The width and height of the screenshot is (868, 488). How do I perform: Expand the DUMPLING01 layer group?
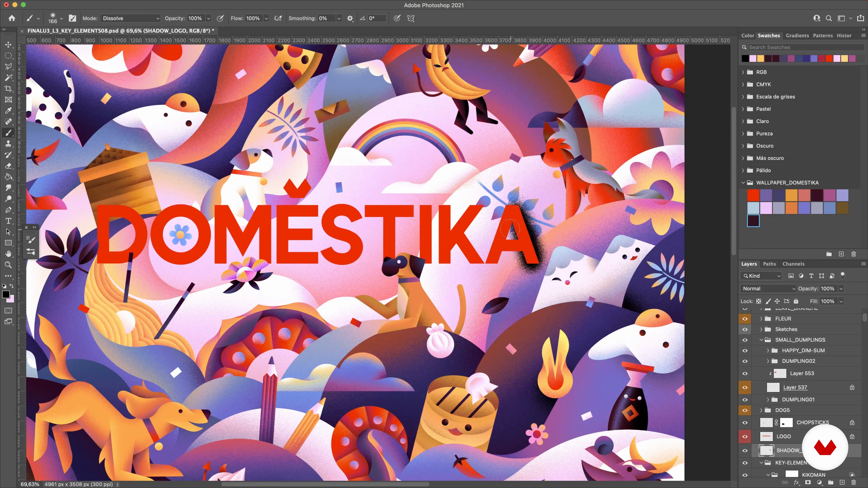[768, 399]
